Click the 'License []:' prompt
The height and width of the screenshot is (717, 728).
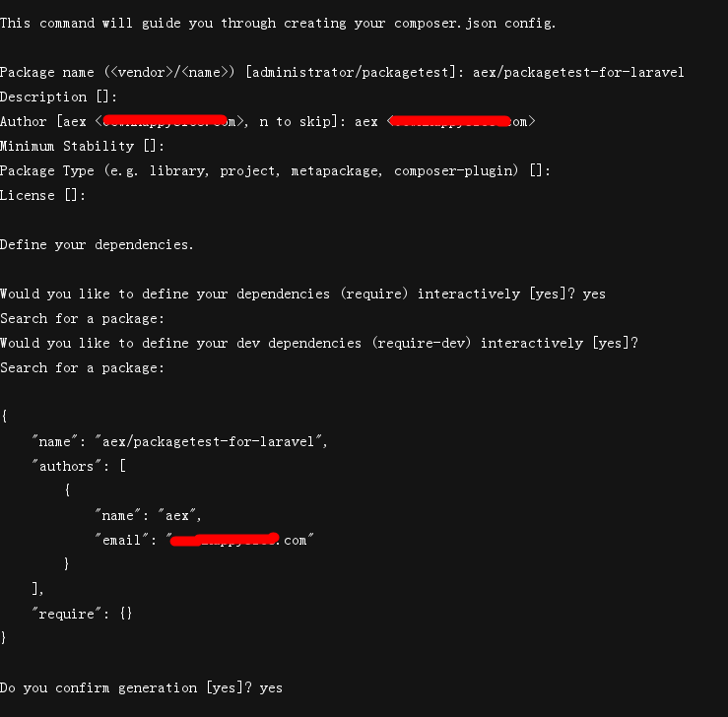coord(42,195)
